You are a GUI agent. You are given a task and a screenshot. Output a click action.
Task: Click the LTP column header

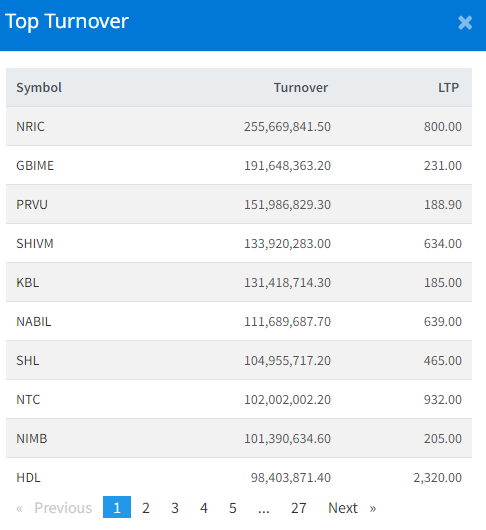tap(448, 88)
